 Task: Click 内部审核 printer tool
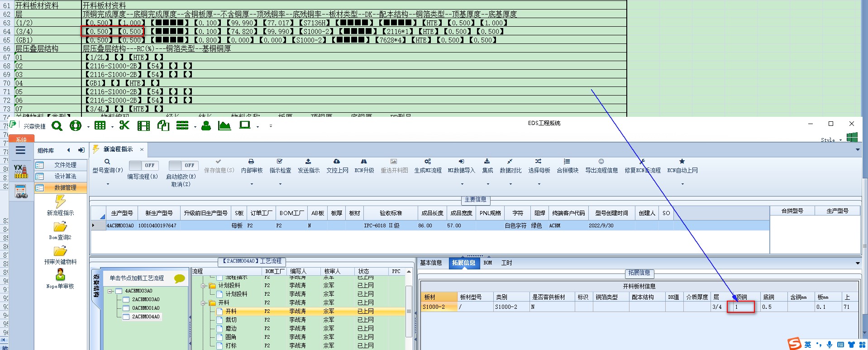[x=252, y=166]
